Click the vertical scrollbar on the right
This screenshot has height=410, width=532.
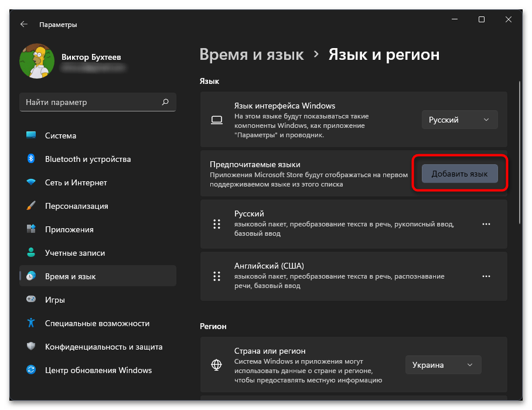[520, 152]
